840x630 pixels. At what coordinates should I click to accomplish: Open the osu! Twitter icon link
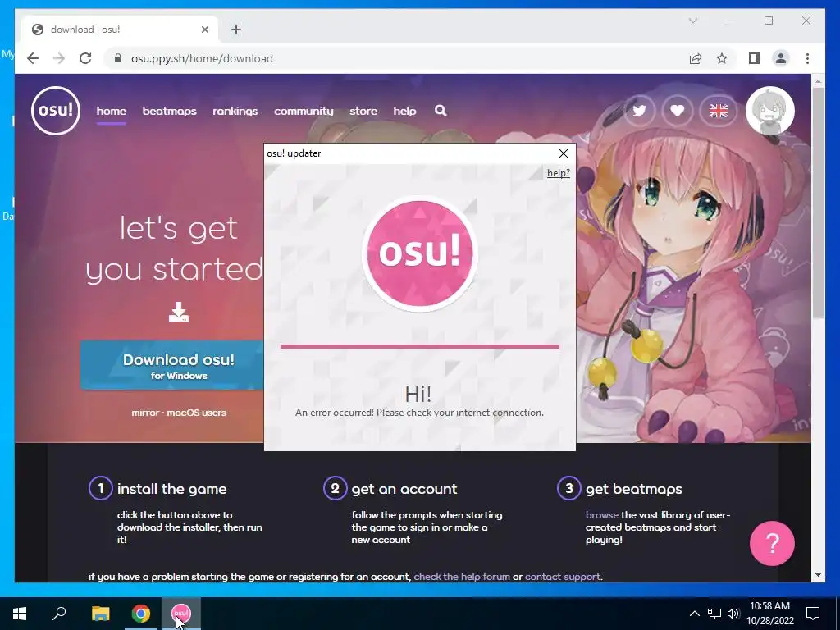pos(640,111)
